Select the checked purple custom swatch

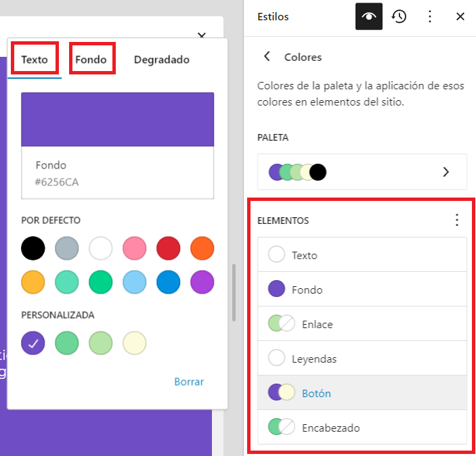pos(33,343)
